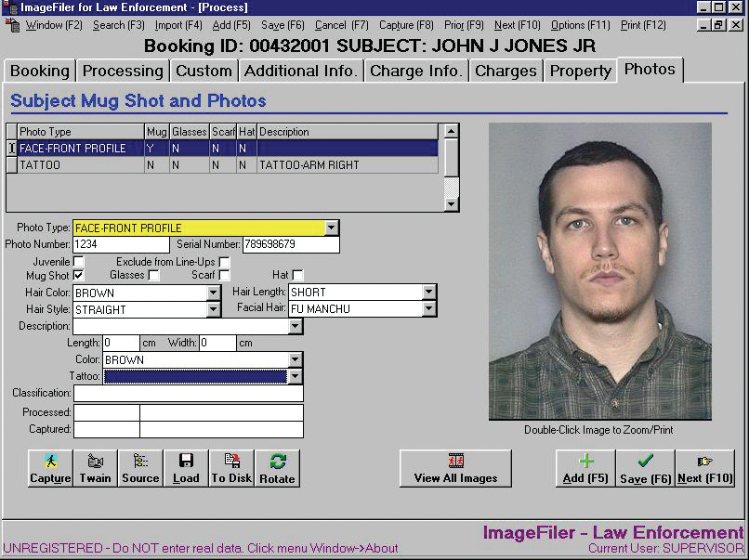Image resolution: width=749 pixels, height=560 pixels.
Task: Toggle the Exclude from Line-Ups checkbox
Action: (224, 262)
